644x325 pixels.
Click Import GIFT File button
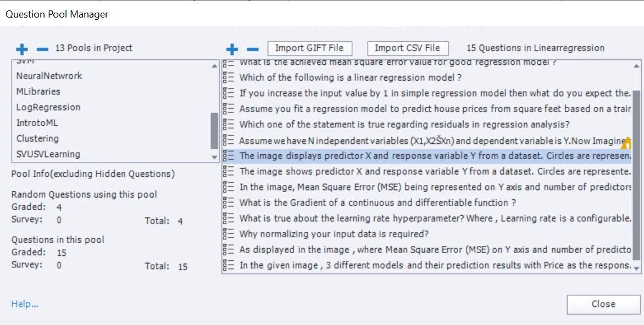pyautogui.click(x=310, y=48)
